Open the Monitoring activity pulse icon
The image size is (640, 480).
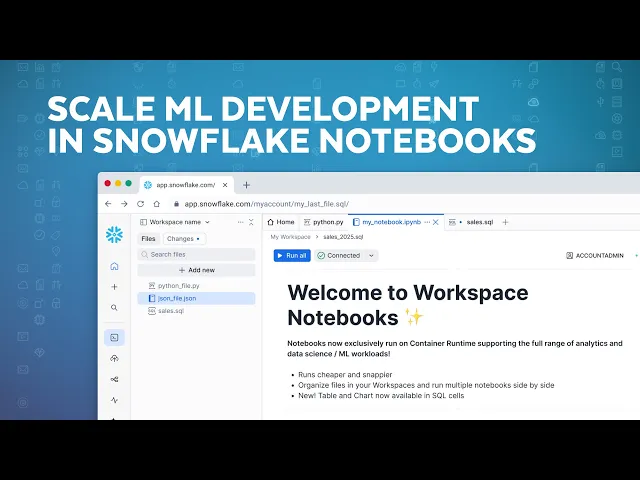pos(114,400)
